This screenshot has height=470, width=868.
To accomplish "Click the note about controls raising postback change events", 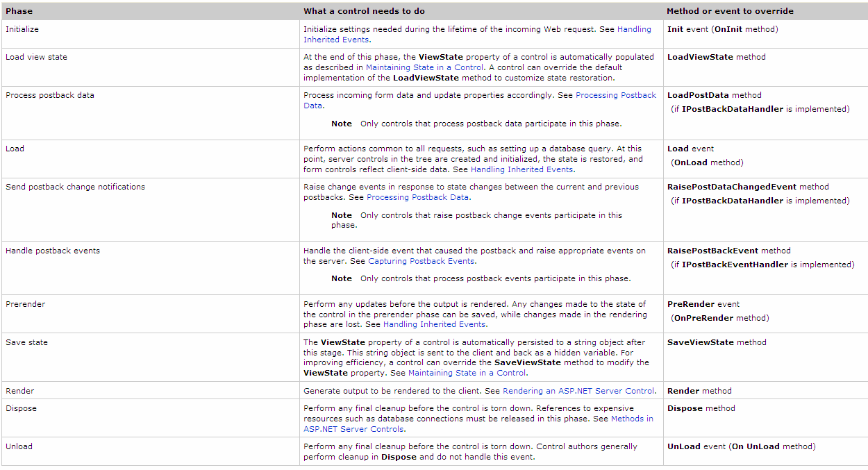I will (x=476, y=220).
